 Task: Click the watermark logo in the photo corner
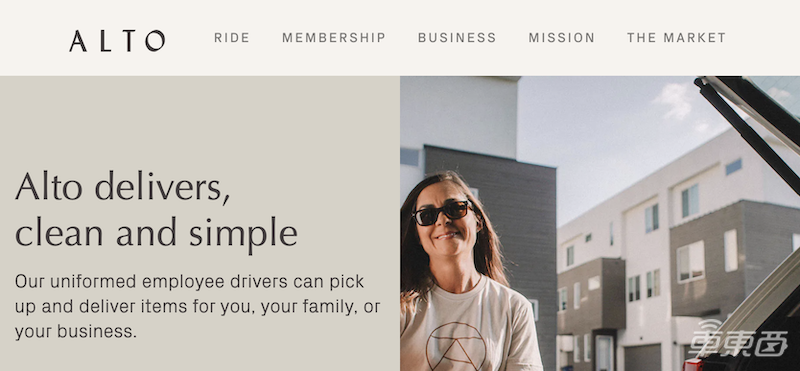738,339
